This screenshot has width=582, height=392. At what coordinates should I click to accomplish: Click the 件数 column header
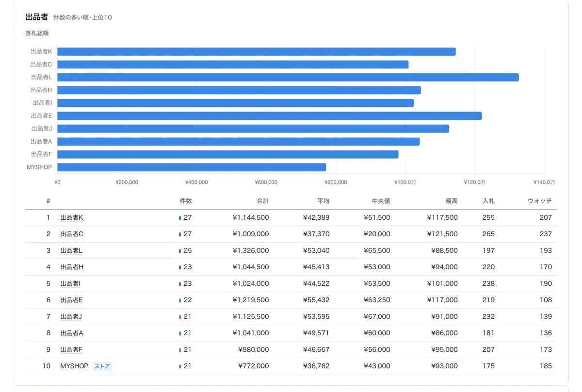click(186, 201)
